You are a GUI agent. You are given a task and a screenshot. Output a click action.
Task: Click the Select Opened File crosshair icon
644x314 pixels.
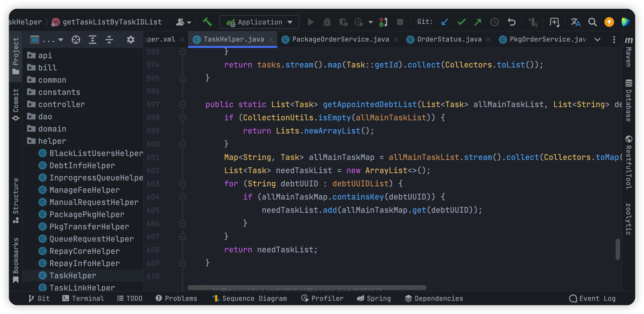pos(76,39)
